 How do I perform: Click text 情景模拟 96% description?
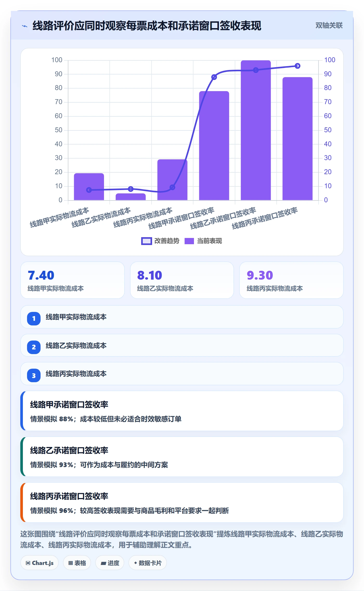pyautogui.click(x=129, y=511)
